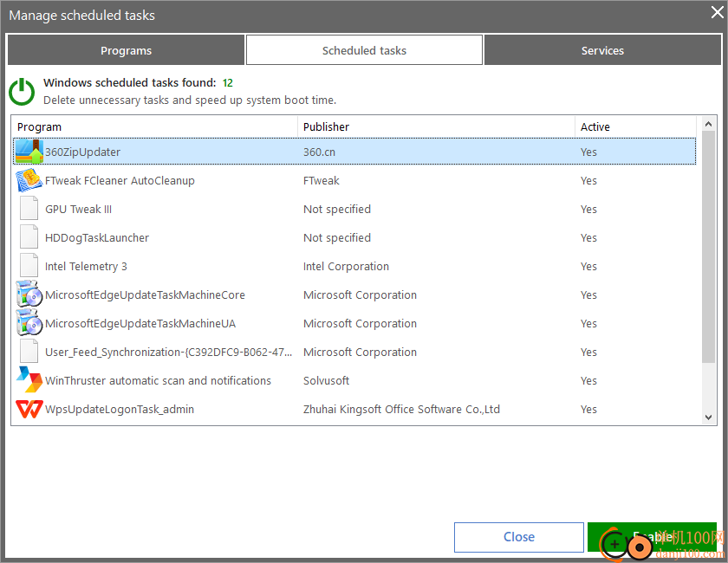Click the file icon beside HDDogTaskLauncher
The width and height of the screenshot is (728, 563).
click(29, 236)
